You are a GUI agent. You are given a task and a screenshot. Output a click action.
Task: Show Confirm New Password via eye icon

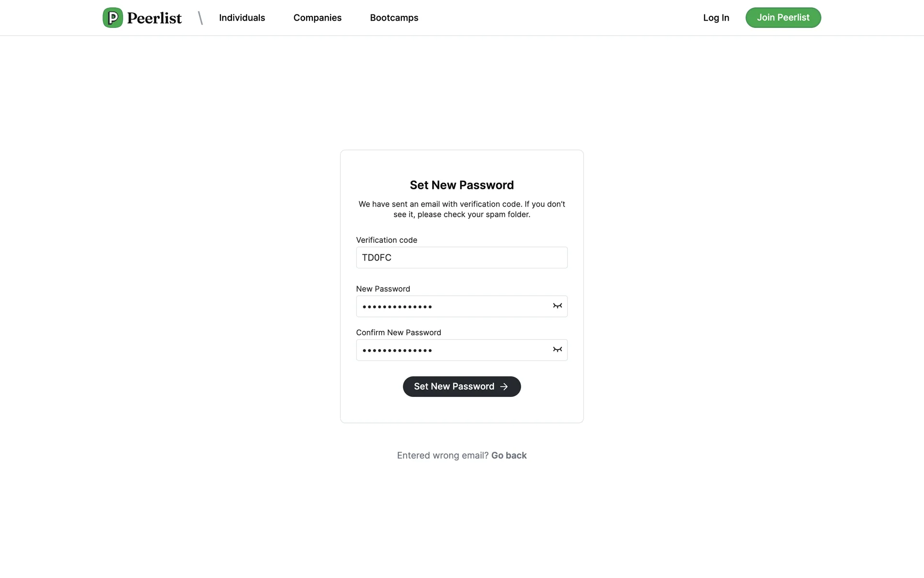[x=557, y=350]
